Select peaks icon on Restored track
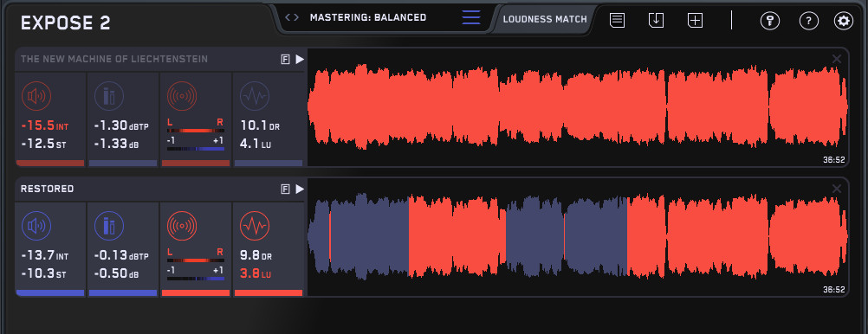 109,226
